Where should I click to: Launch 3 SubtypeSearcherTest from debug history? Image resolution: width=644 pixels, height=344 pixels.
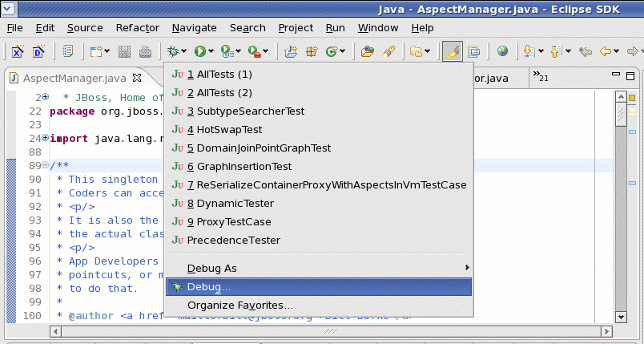click(x=319, y=111)
